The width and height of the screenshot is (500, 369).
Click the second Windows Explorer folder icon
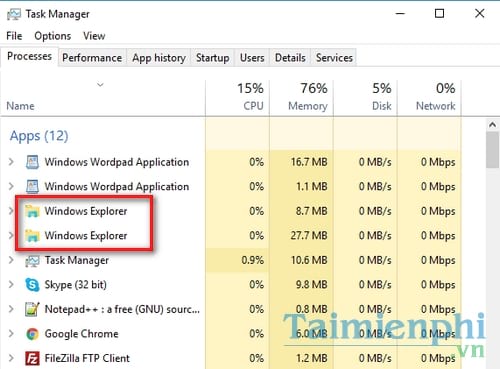click(32, 236)
